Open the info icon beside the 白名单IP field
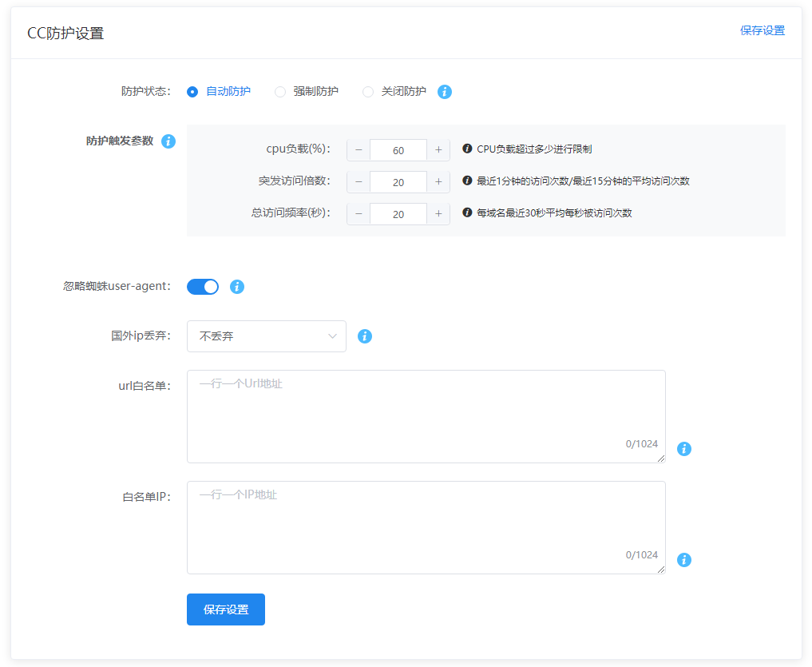The height and width of the screenshot is (667, 812). 684,560
